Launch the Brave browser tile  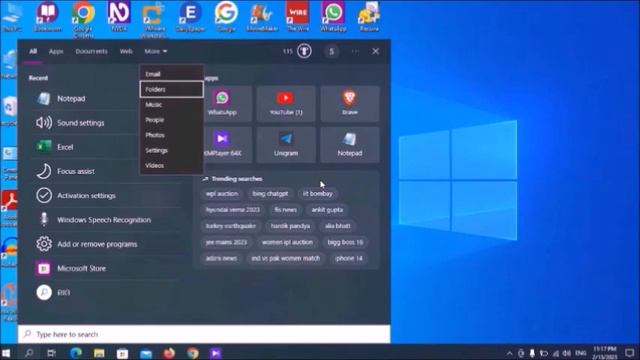[x=350, y=103]
